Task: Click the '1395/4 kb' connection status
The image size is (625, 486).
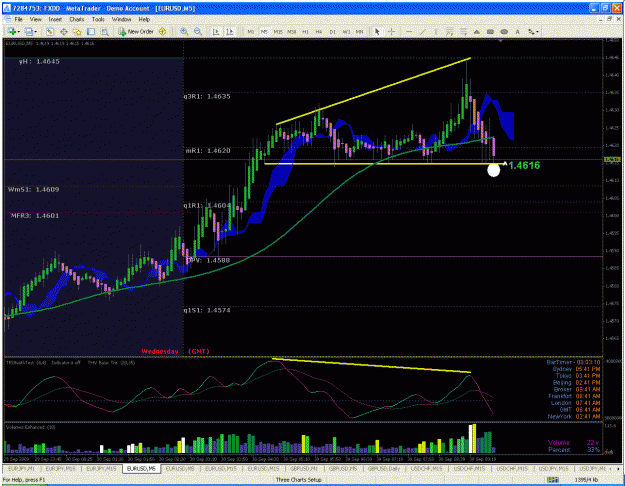Action: pyautogui.click(x=586, y=480)
